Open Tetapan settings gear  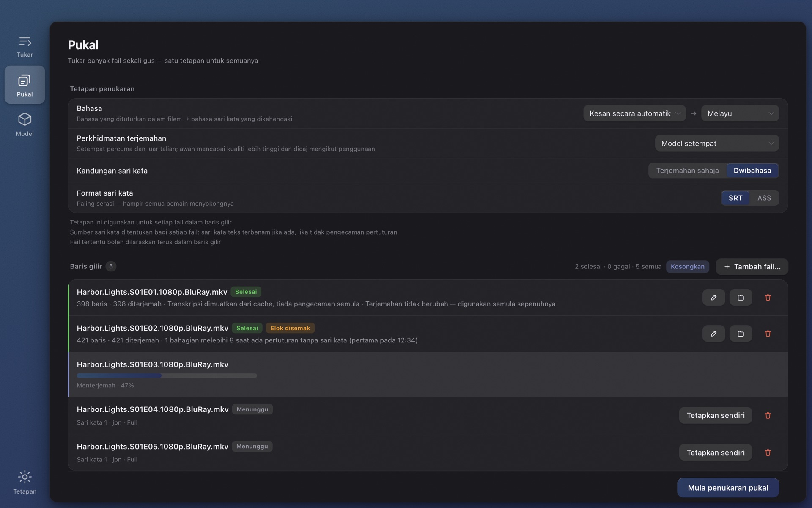pyautogui.click(x=25, y=482)
